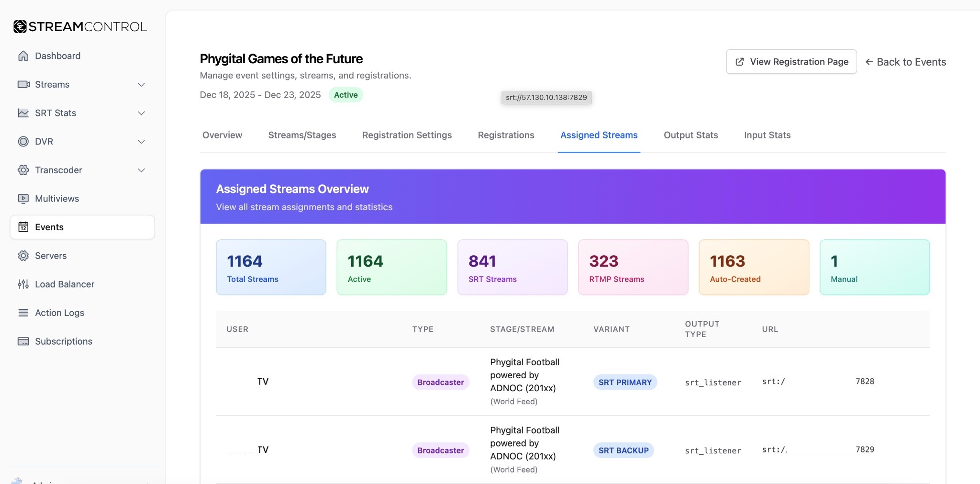Click the Subscriptions card icon
The image size is (980, 484).
23,341
